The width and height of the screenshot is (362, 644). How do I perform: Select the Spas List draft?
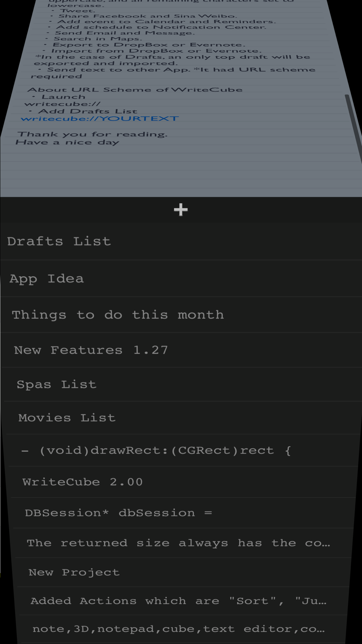click(x=56, y=384)
